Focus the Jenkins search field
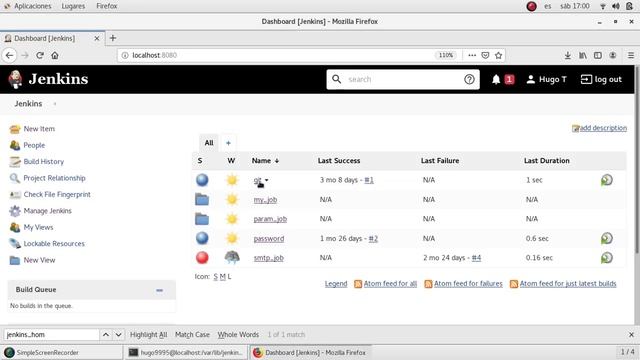The width and height of the screenshot is (640, 360). pyautogui.click(x=403, y=79)
